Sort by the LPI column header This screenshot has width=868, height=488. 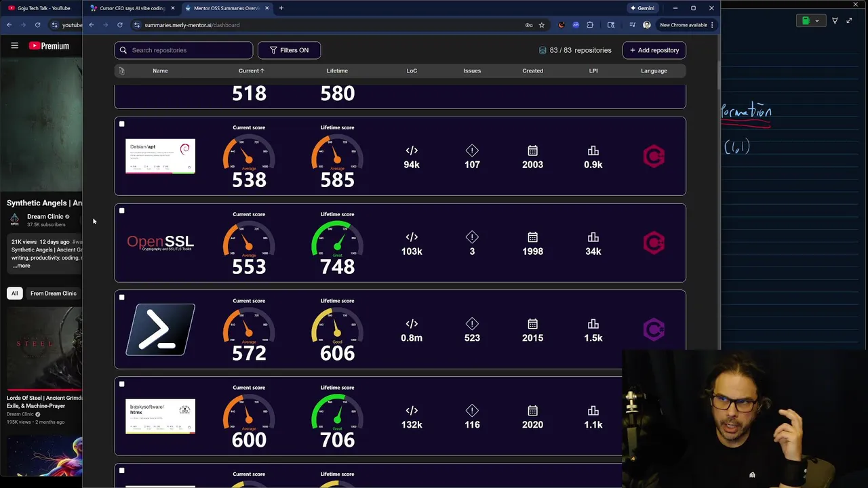tap(593, 70)
